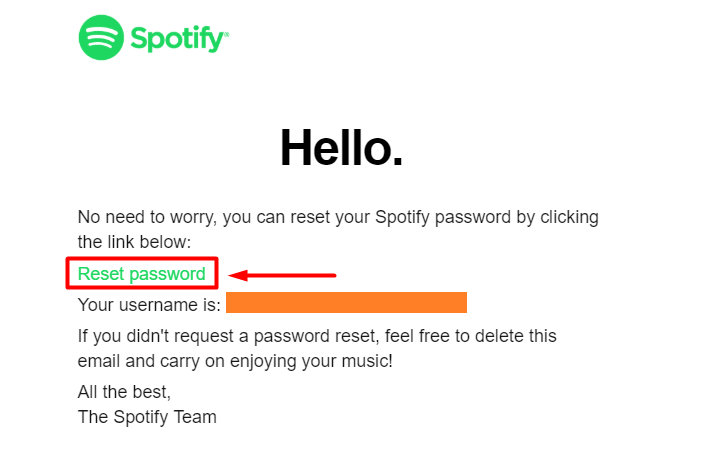The image size is (705, 453).
Task: Click the orange redacted username block
Action: click(346, 302)
